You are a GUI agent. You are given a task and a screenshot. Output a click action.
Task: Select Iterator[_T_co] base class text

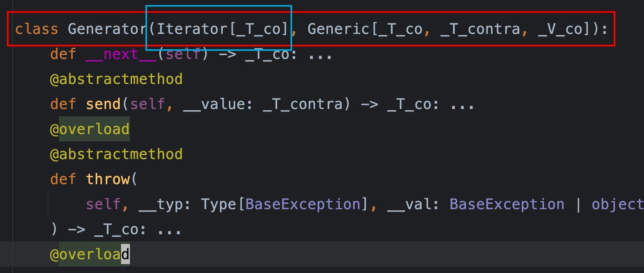coord(222,29)
